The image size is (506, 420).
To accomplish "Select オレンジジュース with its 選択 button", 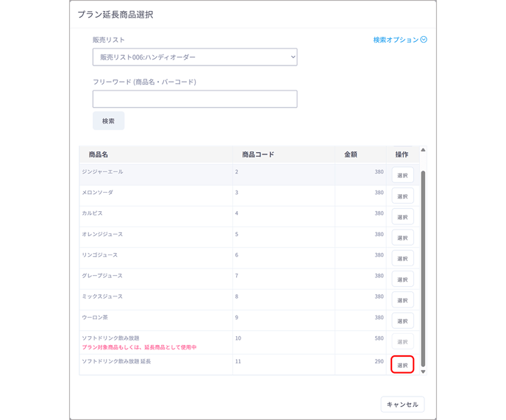I will 402,238.
